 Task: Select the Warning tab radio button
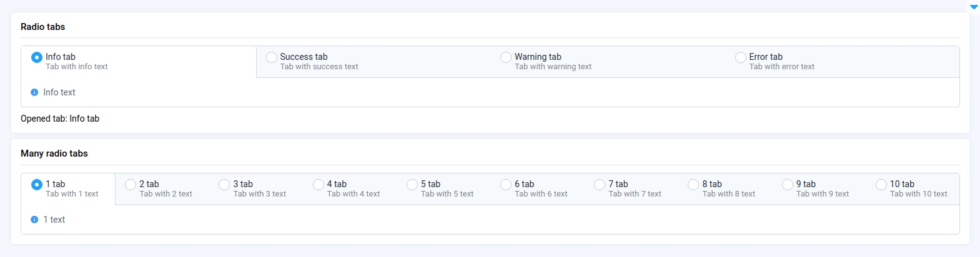[x=506, y=57]
